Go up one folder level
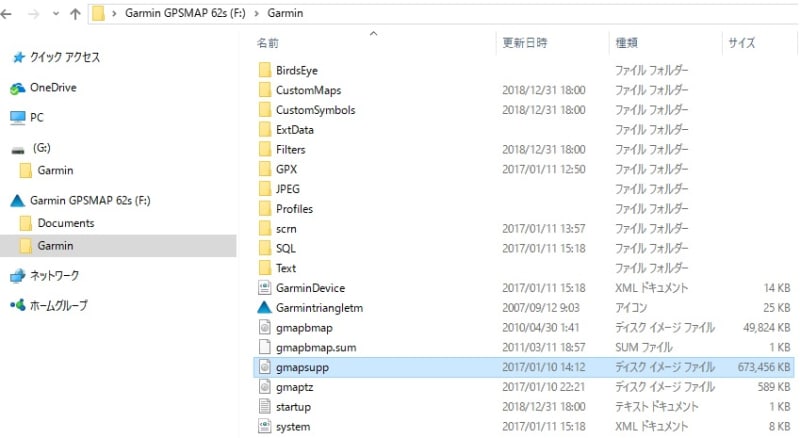800x438 pixels. pos(75,14)
